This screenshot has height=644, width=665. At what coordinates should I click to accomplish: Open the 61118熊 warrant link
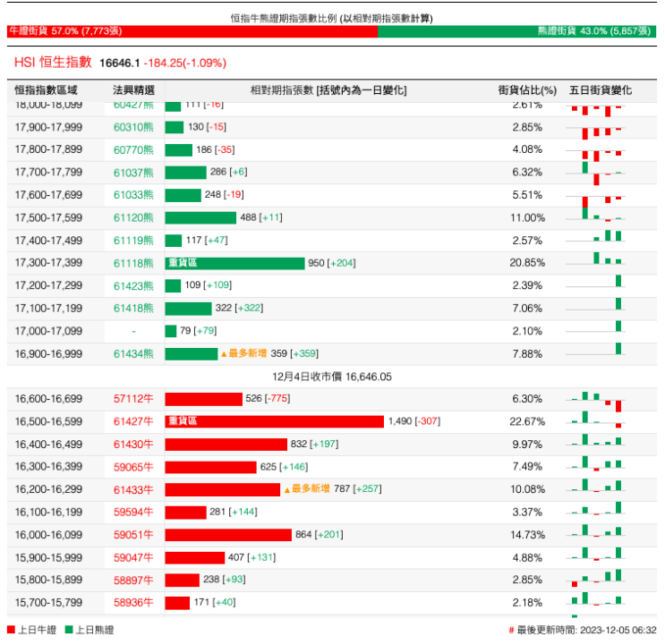pos(133,263)
